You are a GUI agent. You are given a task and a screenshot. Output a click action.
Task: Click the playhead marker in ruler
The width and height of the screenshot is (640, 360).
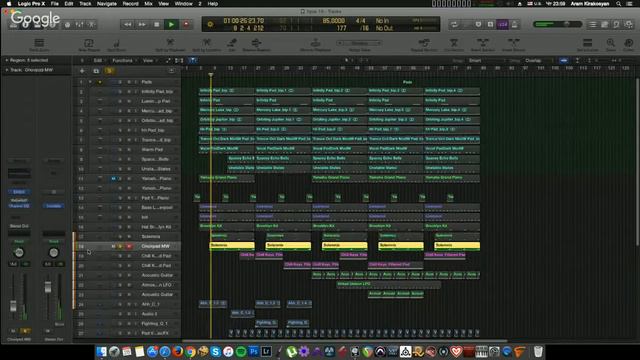pyautogui.click(x=211, y=75)
